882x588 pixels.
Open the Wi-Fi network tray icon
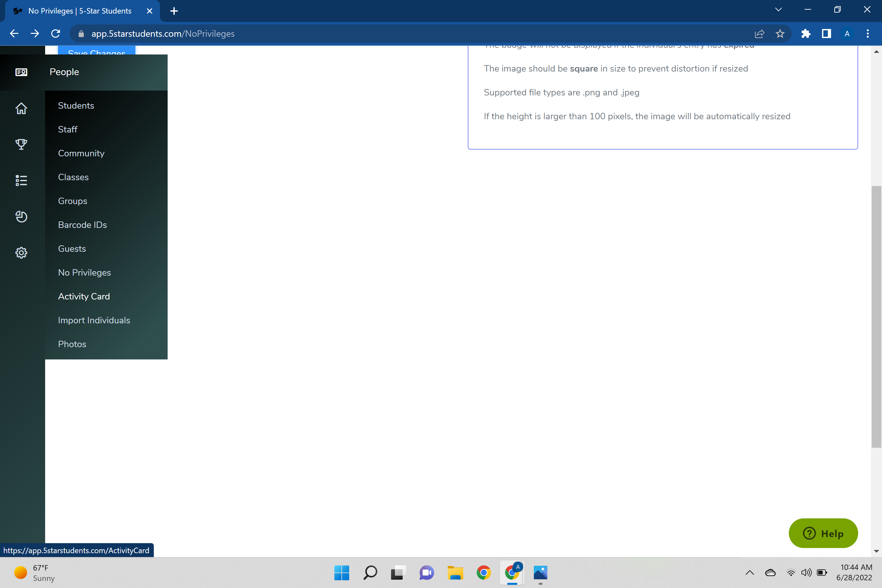click(x=791, y=573)
